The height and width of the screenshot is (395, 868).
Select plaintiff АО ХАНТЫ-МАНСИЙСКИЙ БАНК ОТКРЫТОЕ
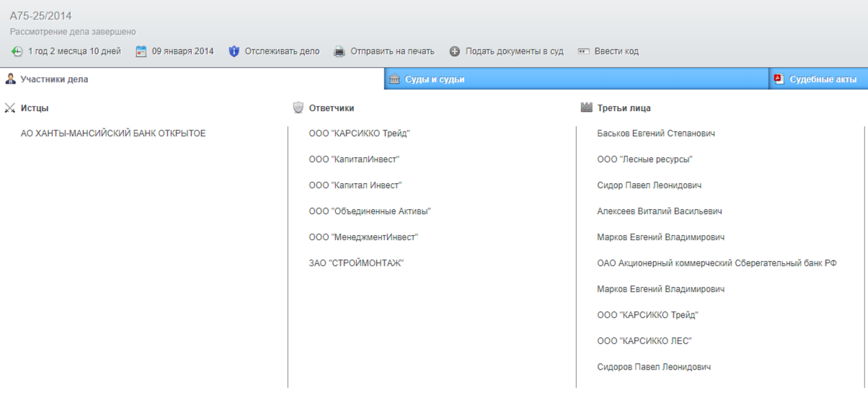(x=113, y=133)
